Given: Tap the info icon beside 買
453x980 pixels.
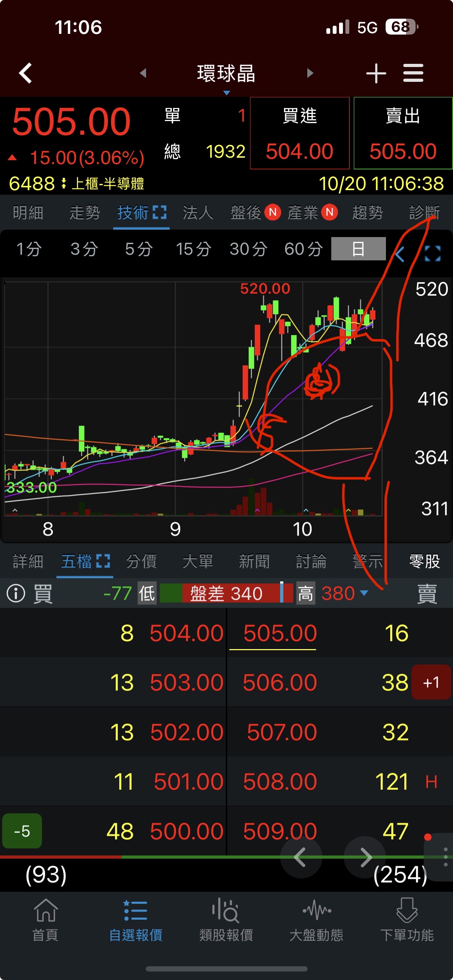Looking at the screenshot, I should click(x=16, y=593).
